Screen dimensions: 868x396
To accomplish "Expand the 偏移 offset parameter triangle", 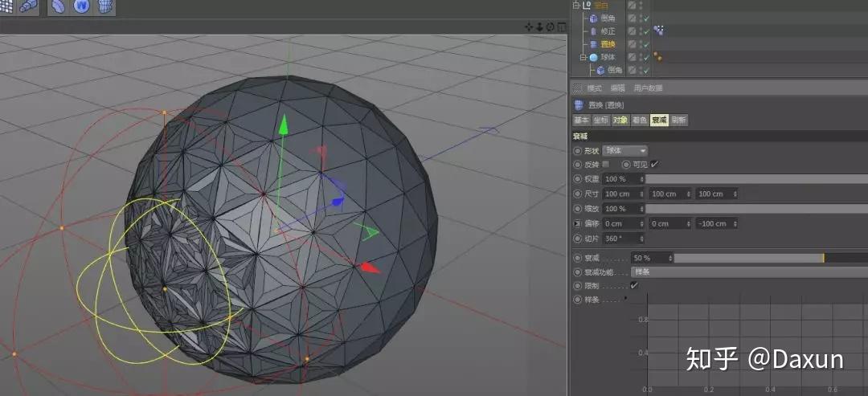I will click(x=578, y=223).
